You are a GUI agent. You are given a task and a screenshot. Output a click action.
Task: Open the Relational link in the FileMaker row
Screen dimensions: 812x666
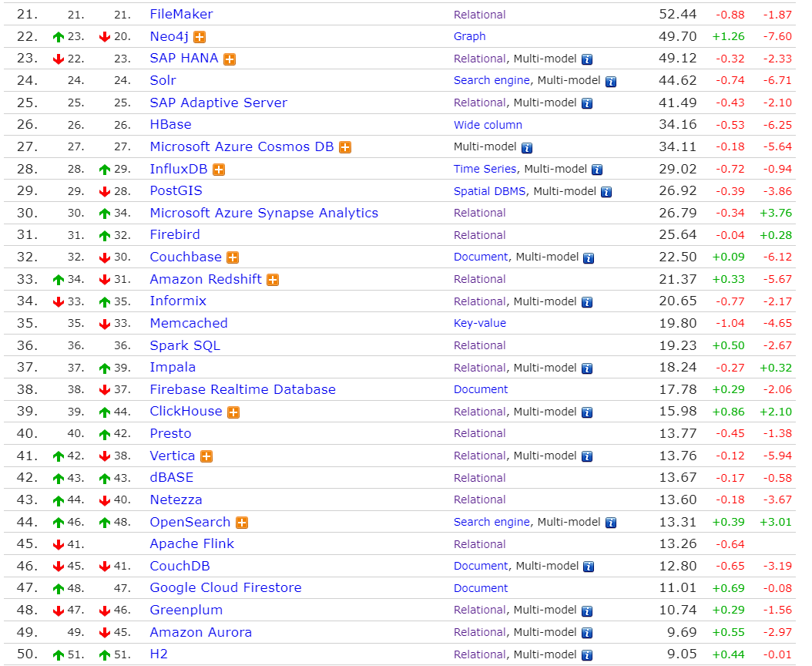479,15
